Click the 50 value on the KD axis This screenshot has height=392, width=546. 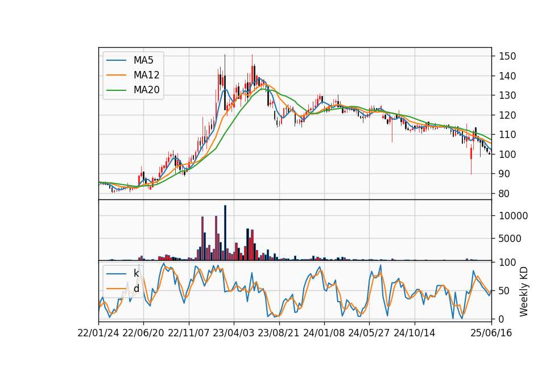504,291
